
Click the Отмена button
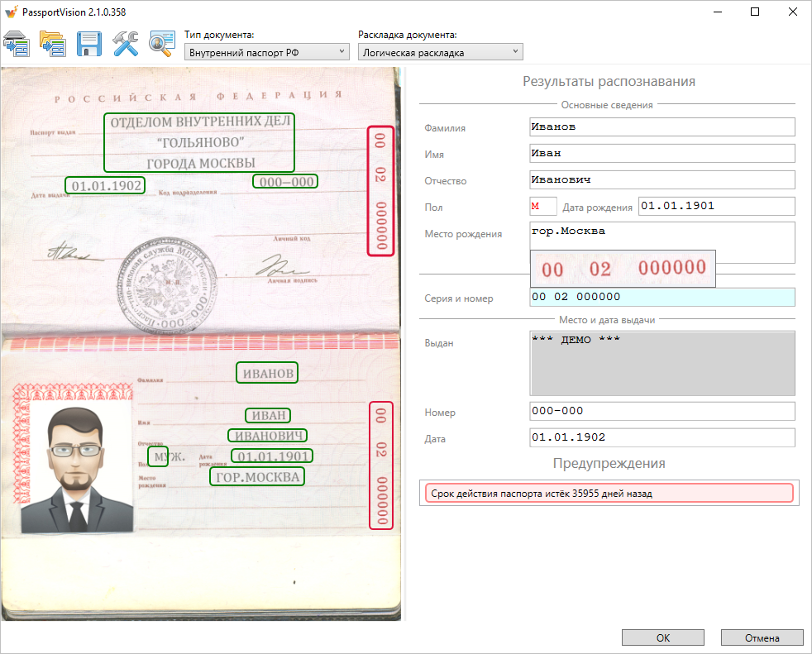click(x=762, y=638)
